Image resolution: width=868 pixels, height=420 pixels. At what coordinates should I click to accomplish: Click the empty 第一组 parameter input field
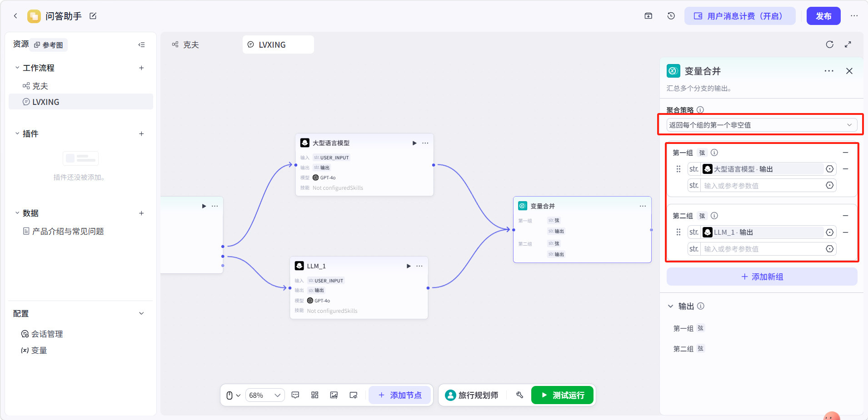[x=762, y=185]
